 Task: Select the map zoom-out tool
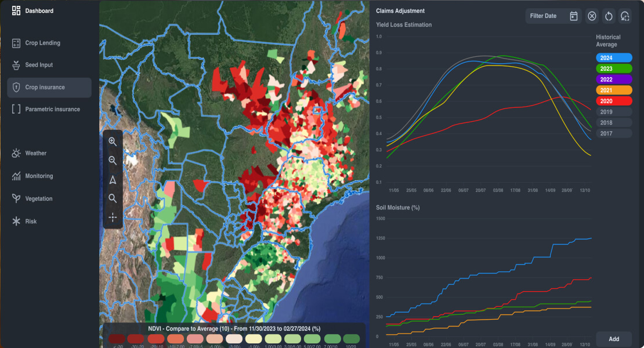pos(113,160)
